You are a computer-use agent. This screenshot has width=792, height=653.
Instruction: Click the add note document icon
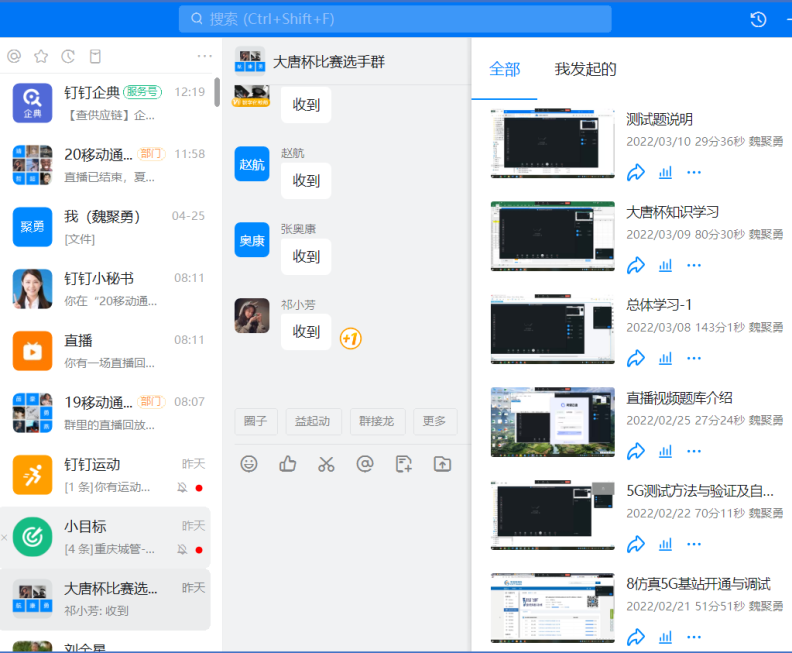point(404,464)
